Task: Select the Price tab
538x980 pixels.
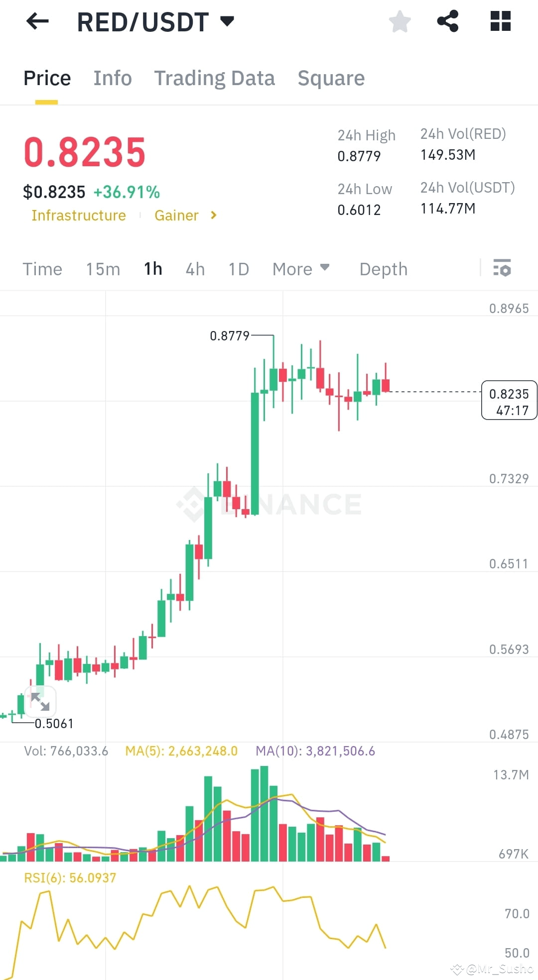Action: pos(47,78)
